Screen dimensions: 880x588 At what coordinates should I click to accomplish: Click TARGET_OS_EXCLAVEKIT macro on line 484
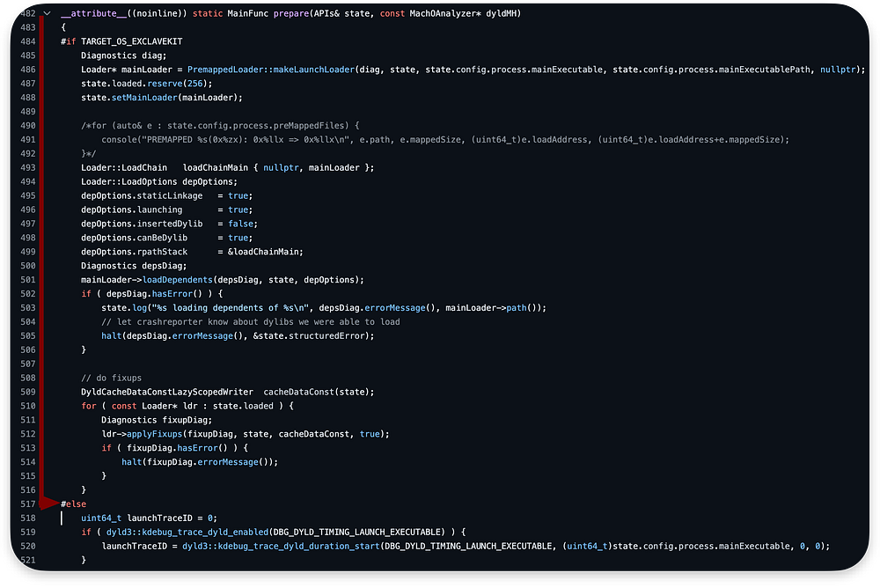coord(132,41)
